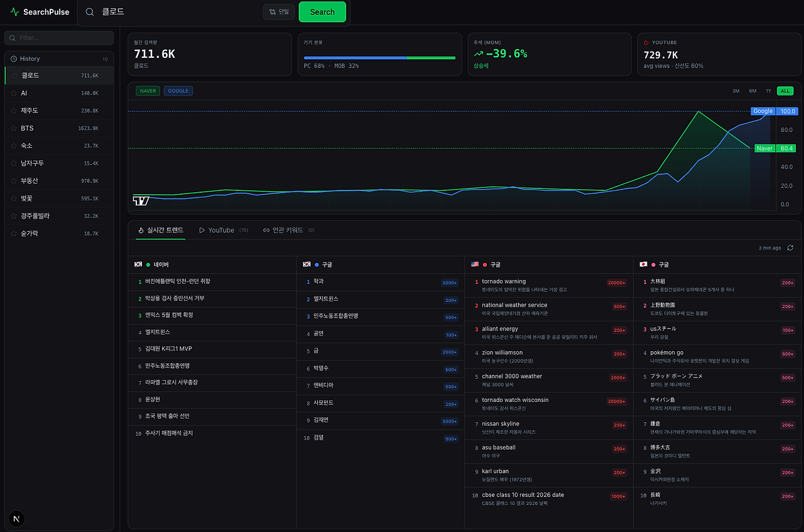Star the 제주도 history entry
Screen dimensions: 804x532
[x=14, y=111]
